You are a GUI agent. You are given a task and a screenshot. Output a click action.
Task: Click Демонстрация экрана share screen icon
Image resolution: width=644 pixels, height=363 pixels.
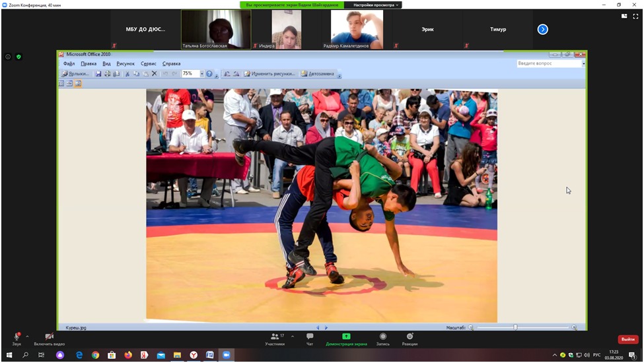click(x=346, y=339)
